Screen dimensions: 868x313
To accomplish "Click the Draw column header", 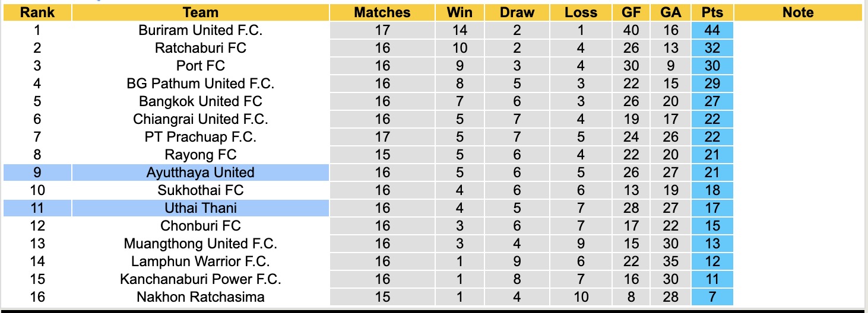I will coord(517,12).
